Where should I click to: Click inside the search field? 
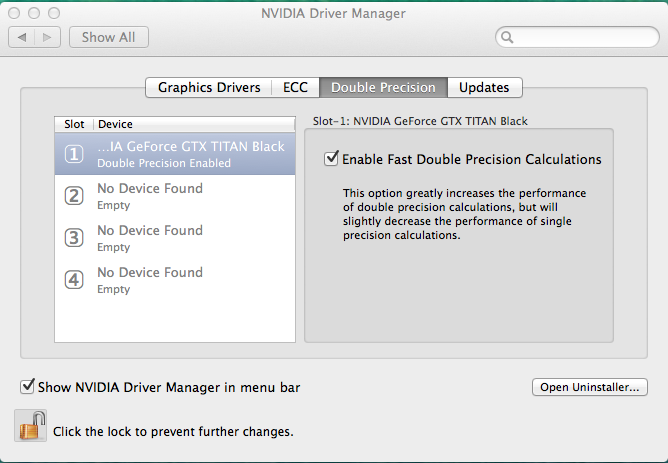580,38
